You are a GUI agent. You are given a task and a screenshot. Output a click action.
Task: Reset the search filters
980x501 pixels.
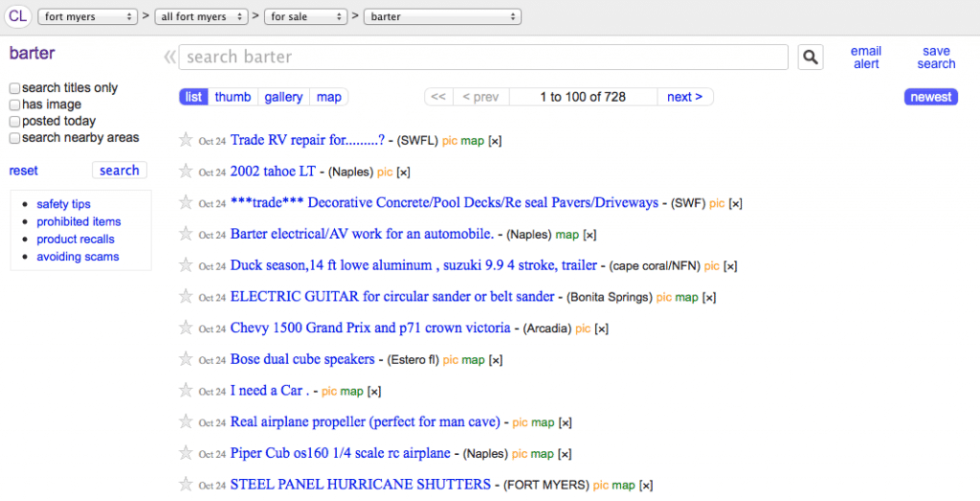(23, 171)
